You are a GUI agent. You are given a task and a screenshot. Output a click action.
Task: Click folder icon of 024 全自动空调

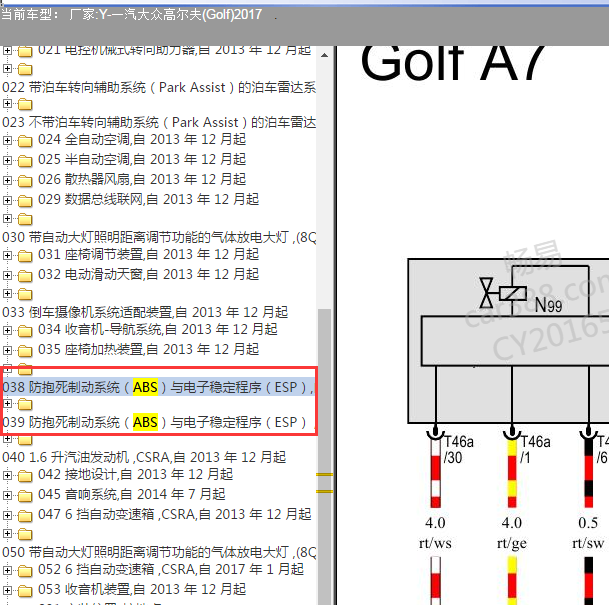[x=25, y=141]
